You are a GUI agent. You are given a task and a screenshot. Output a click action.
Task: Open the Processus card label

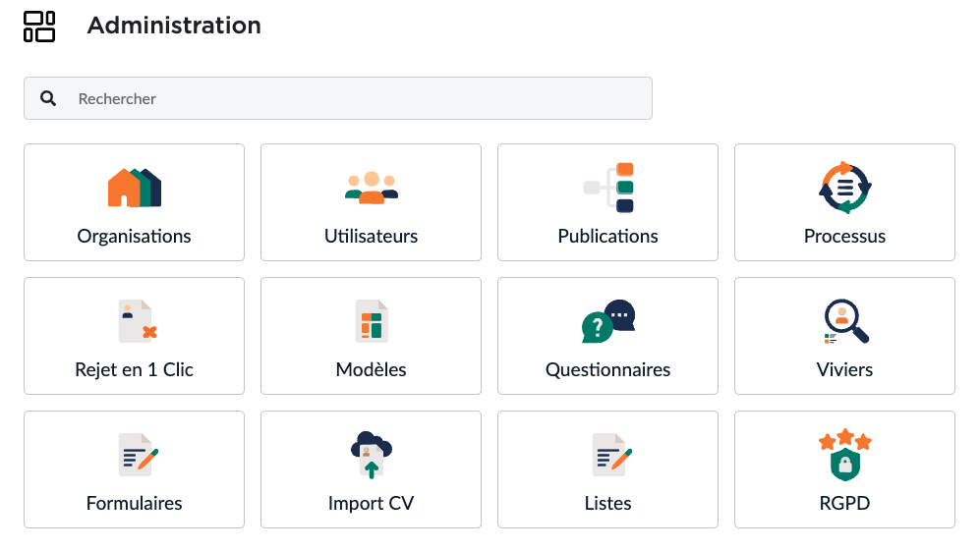tap(844, 236)
